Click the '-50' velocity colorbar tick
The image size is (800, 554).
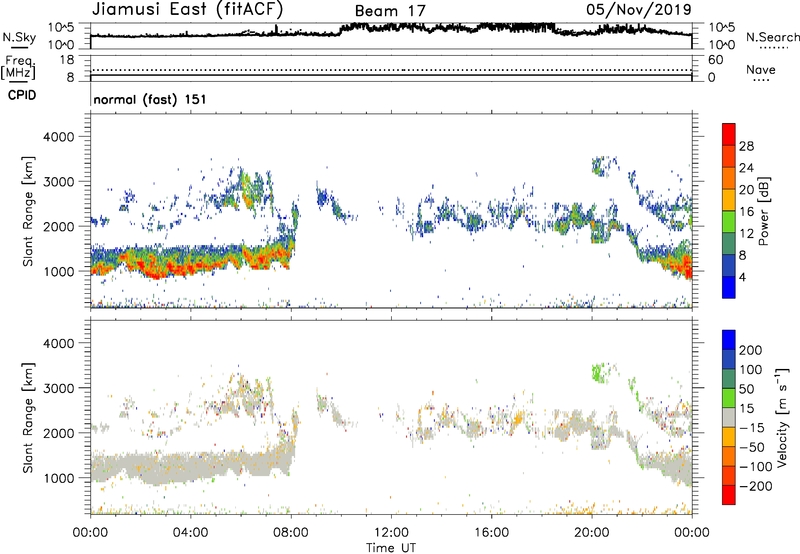[x=752, y=447]
